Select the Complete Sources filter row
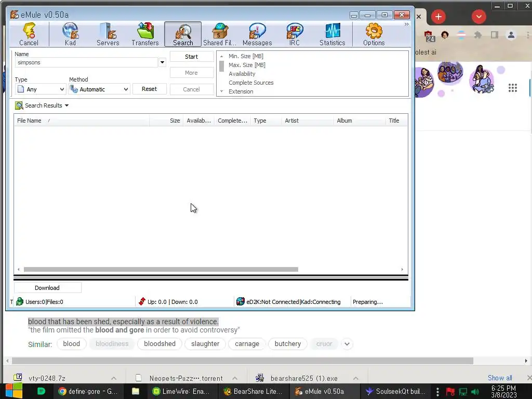Image resolution: width=532 pixels, height=399 pixels. point(251,83)
